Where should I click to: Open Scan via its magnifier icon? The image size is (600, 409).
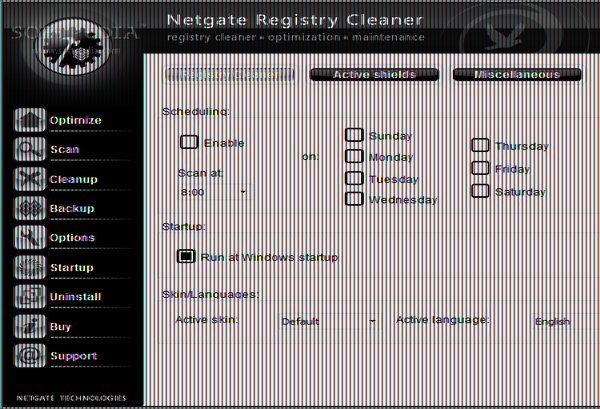30,149
